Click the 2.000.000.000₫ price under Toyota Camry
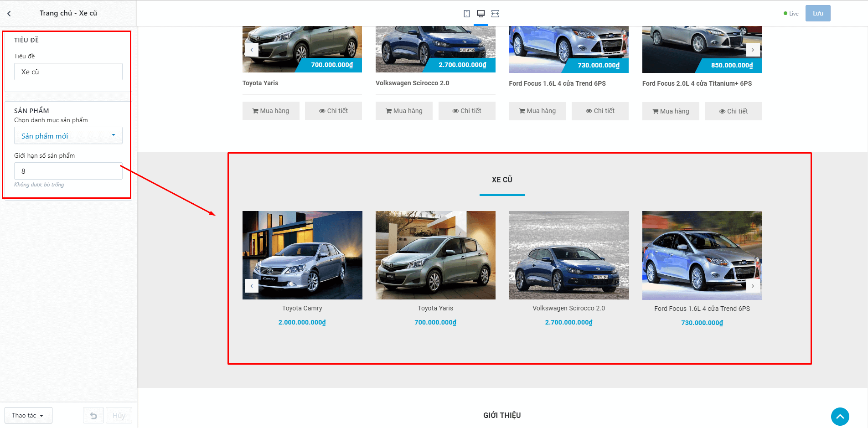Viewport: 868px width, 428px height. tap(302, 322)
